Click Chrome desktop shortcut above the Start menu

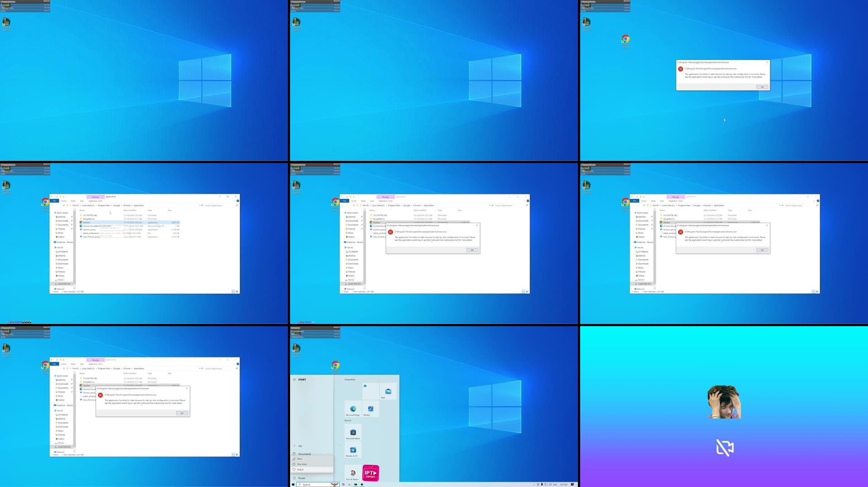tap(335, 367)
